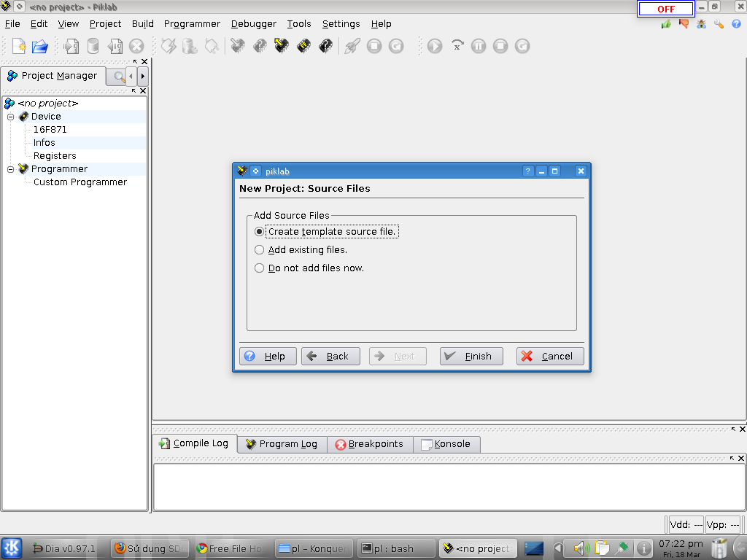Click the Vpp status bar indicator
This screenshot has height=560, width=747.
(x=723, y=525)
